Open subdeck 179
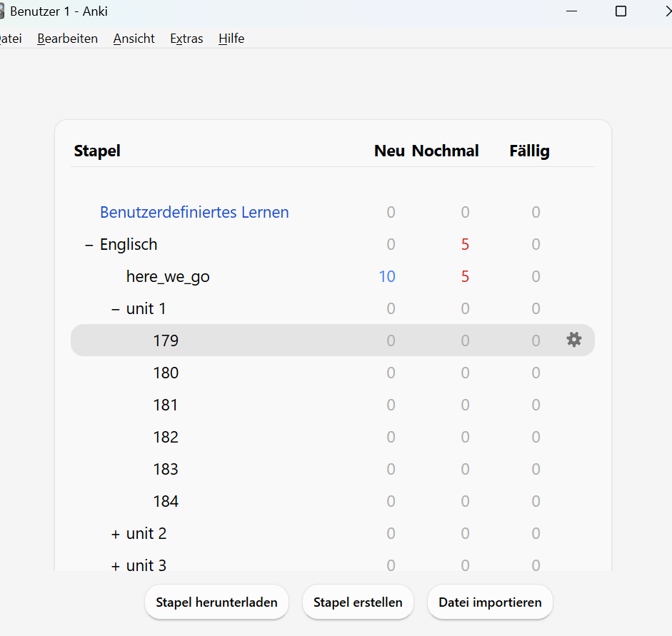This screenshot has width=672, height=636. point(166,340)
